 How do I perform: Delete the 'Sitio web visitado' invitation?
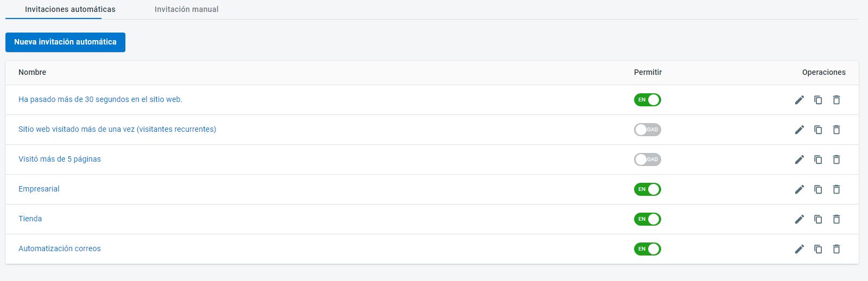pyautogui.click(x=837, y=130)
